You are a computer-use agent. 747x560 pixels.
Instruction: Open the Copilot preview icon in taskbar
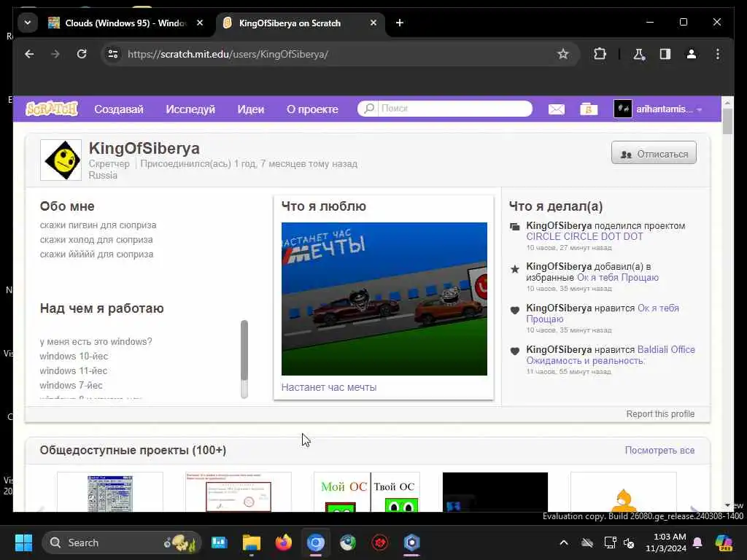coord(724,542)
